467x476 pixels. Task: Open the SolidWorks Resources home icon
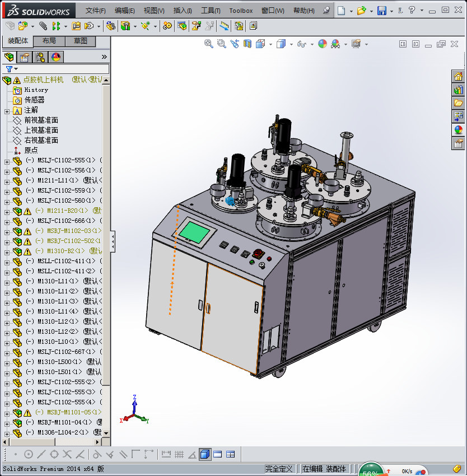pyautogui.click(x=458, y=77)
